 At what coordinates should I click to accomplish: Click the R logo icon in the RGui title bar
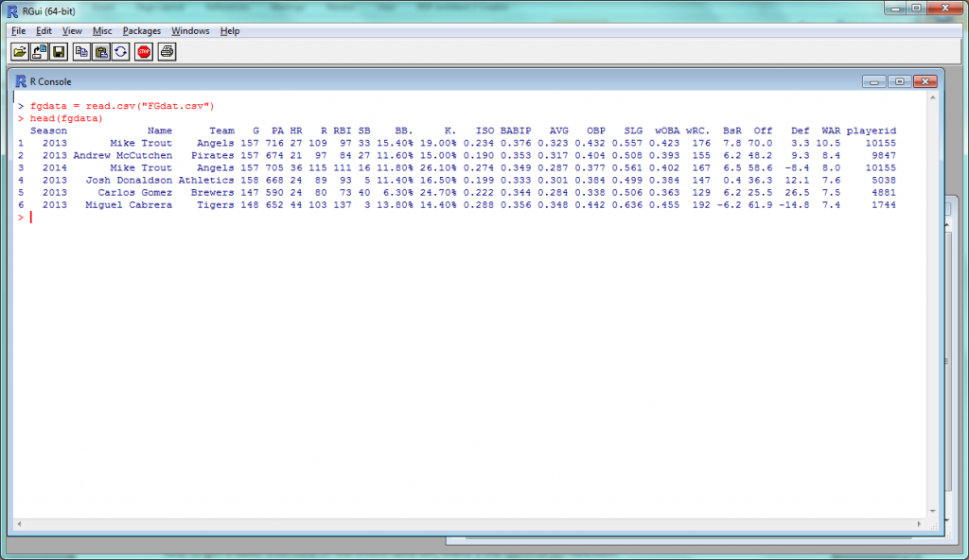13,10
